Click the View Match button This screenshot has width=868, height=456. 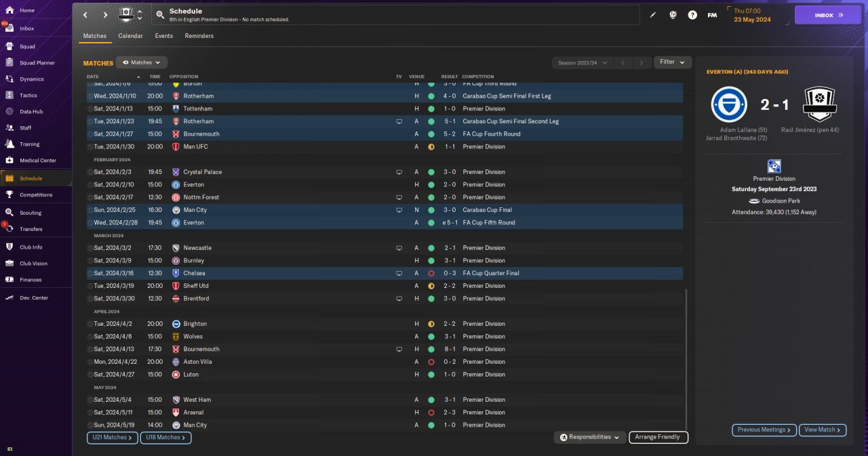(x=823, y=430)
